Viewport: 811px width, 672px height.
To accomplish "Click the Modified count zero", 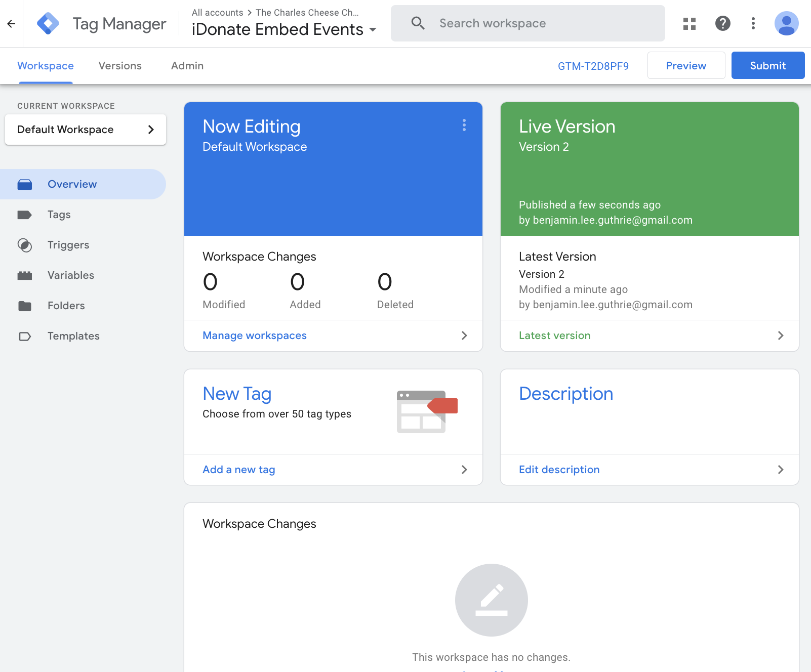I will 210,282.
